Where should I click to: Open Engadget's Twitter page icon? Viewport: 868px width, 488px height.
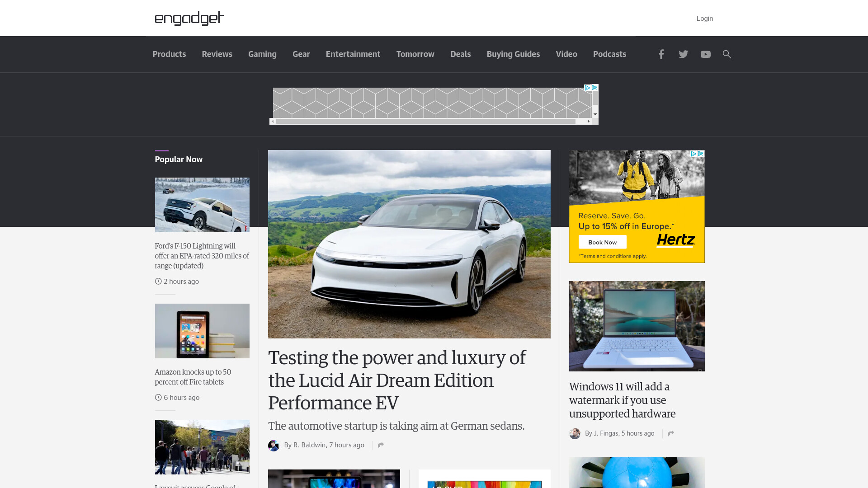tap(683, 54)
